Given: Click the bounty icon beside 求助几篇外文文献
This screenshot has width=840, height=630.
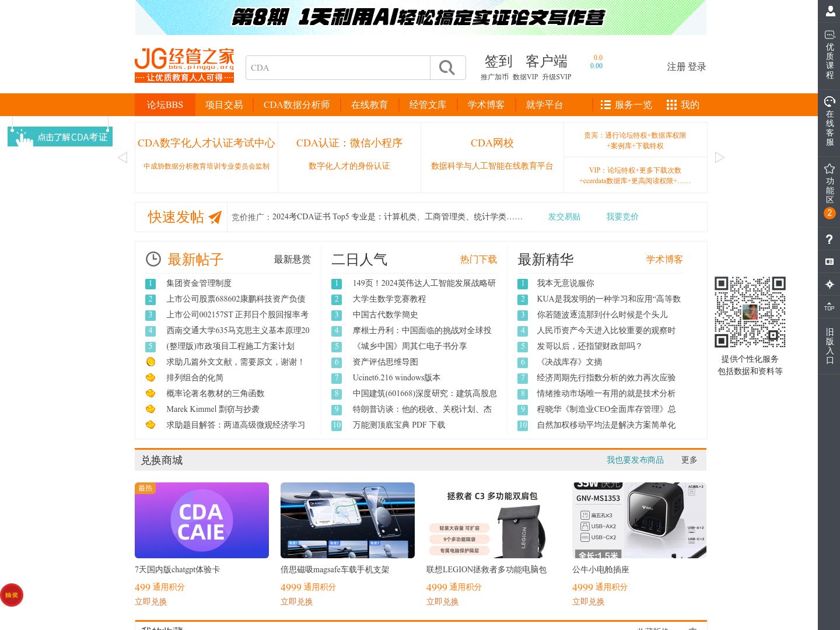Looking at the screenshot, I should coord(150,362).
